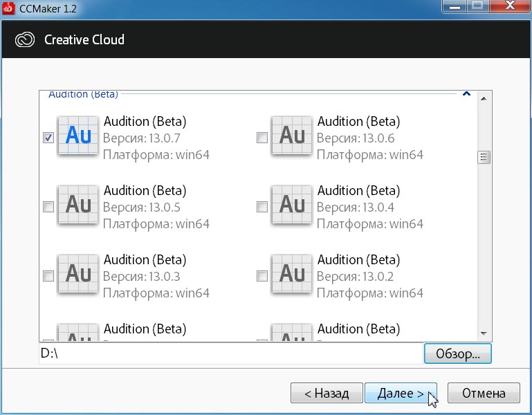Click the Обзор... browse button

(457, 353)
